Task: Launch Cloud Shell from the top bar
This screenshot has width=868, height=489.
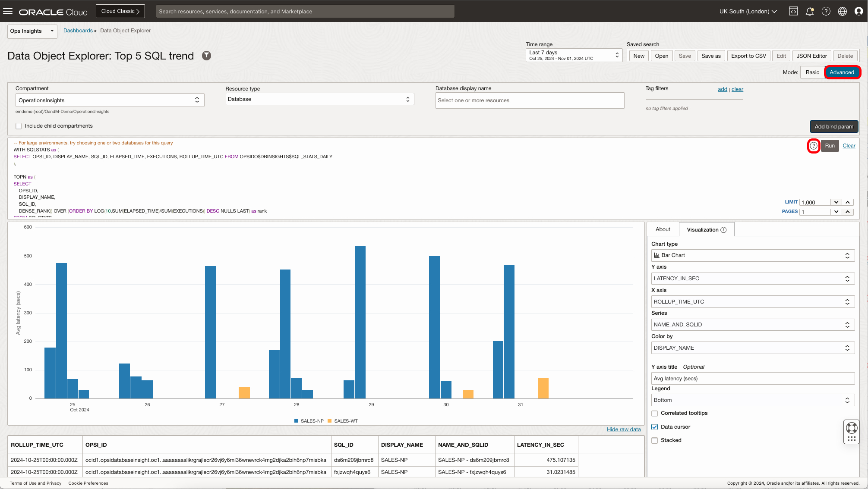Action: pyautogui.click(x=793, y=11)
